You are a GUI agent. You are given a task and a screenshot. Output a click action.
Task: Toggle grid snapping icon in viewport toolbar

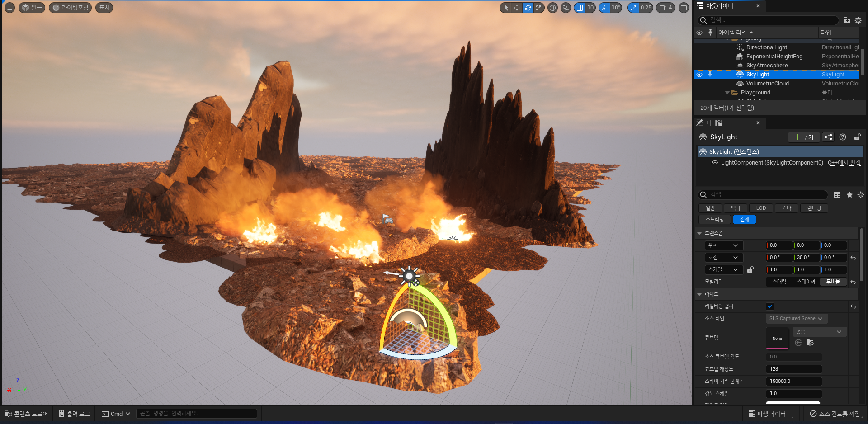coord(580,8)
